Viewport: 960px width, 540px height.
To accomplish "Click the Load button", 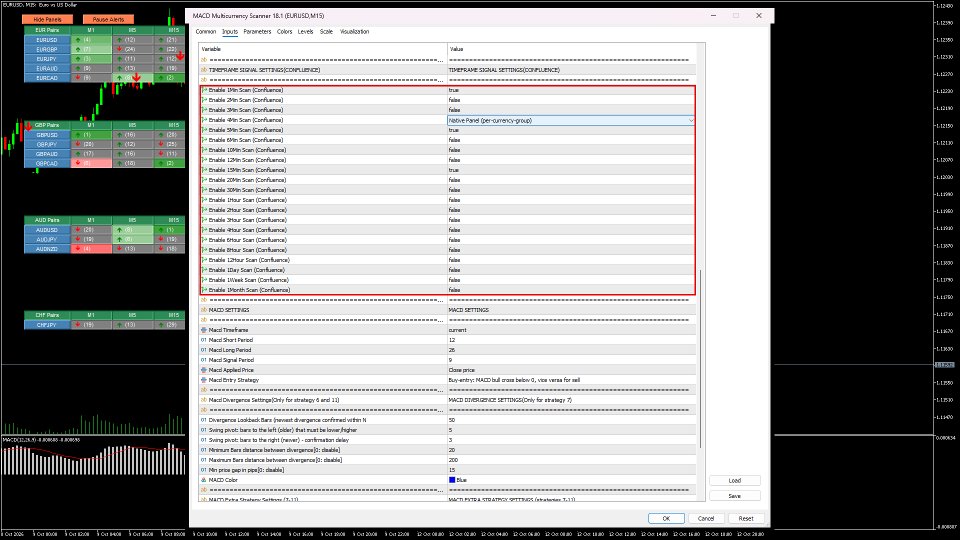I will (735, 481).
